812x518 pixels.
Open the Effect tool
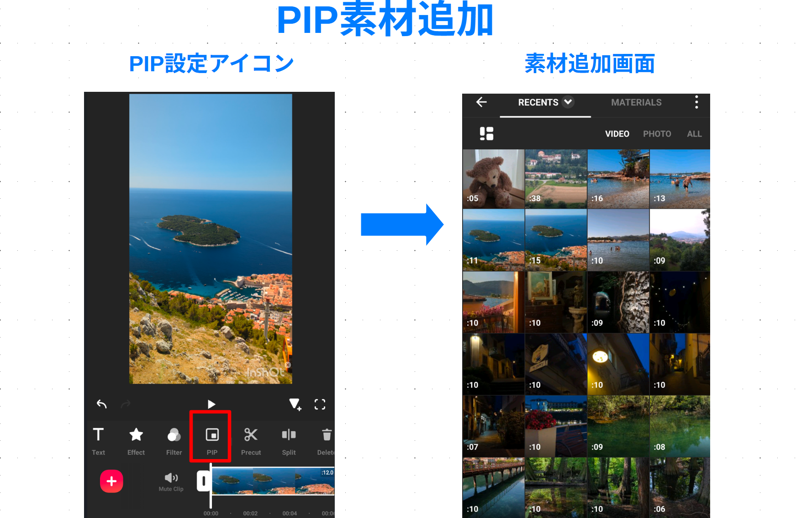(136, 441)
